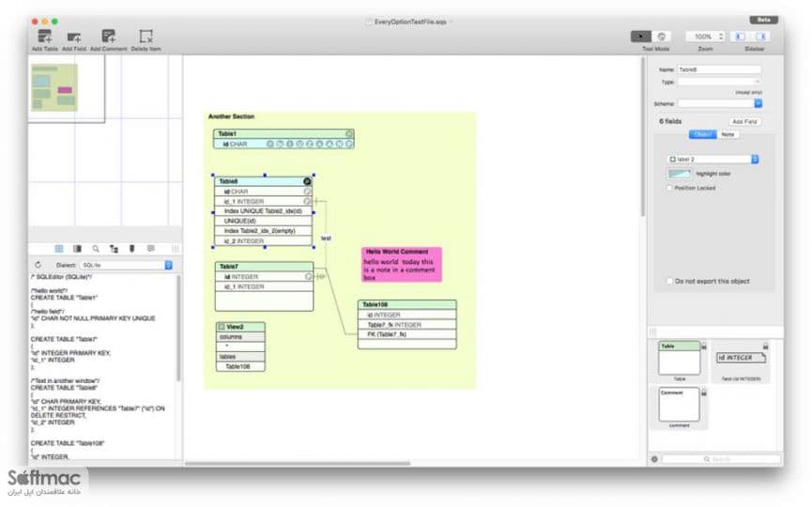Click the highlight color swatch

[x=680, y=174]
